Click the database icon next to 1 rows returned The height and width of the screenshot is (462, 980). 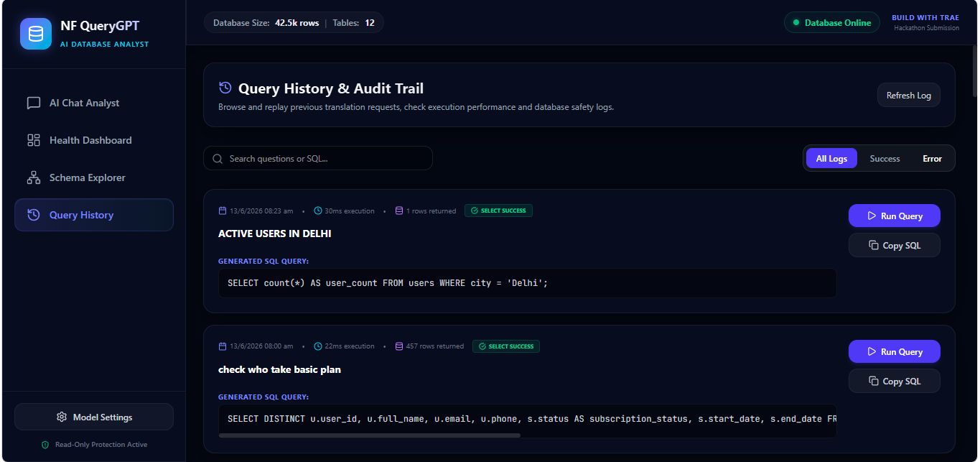(399, 211)
